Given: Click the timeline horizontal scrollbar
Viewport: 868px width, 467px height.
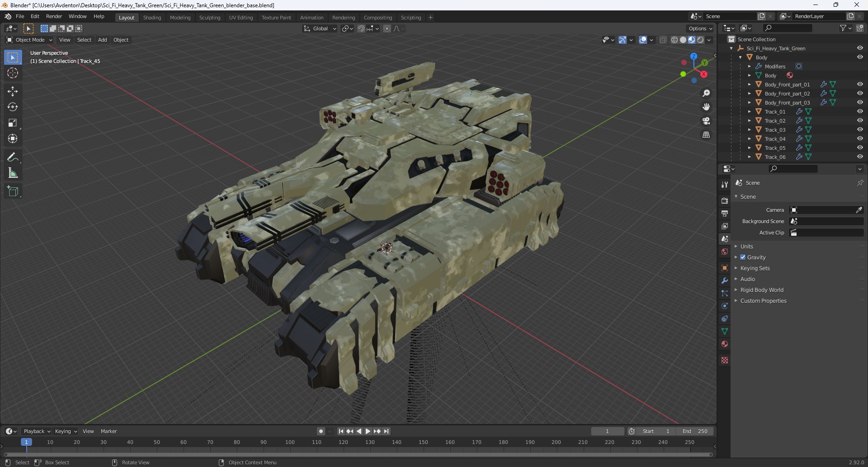Looking at the screenshot, I should tap(358, 454).
